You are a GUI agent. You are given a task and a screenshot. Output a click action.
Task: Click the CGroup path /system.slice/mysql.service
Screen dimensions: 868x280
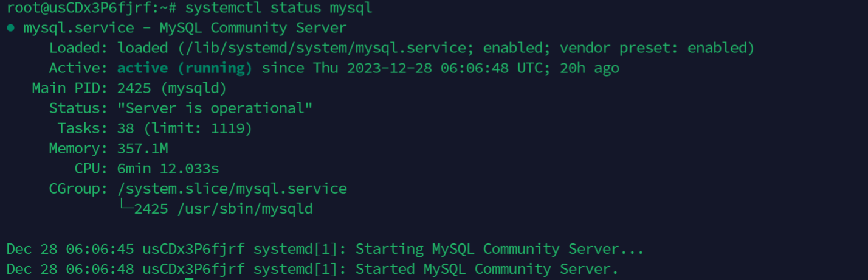coord(232,189)
